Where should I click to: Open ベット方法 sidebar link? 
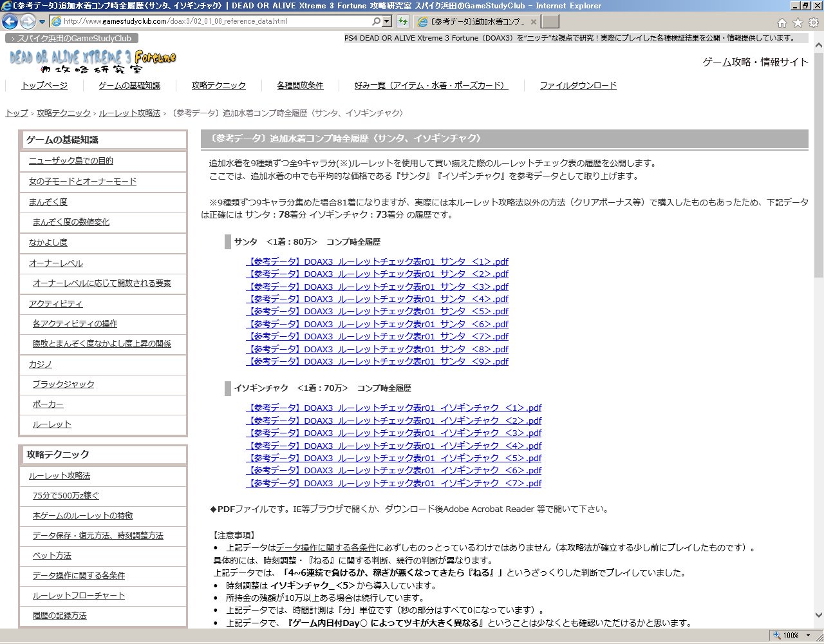coord(52,555)
